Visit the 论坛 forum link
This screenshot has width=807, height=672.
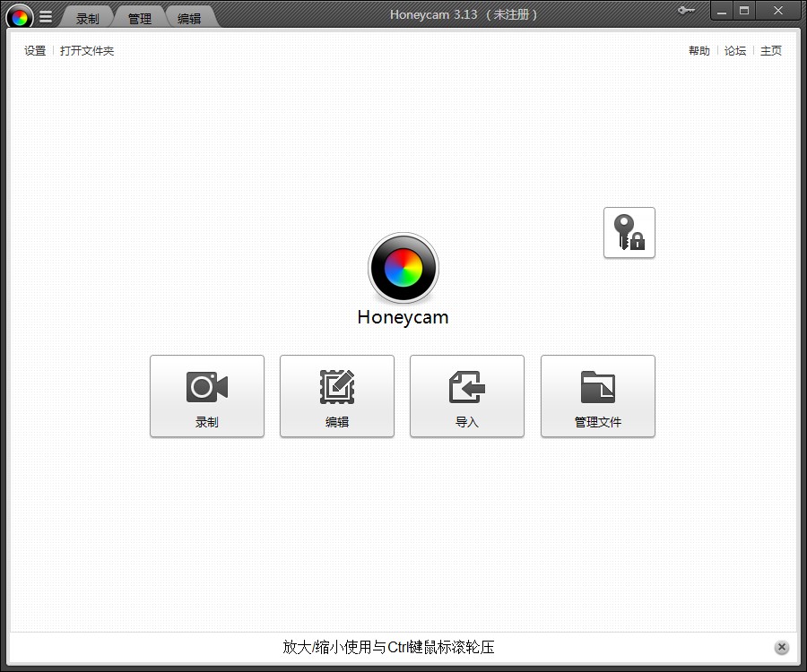pyautogui.click(x=735, y=51)
